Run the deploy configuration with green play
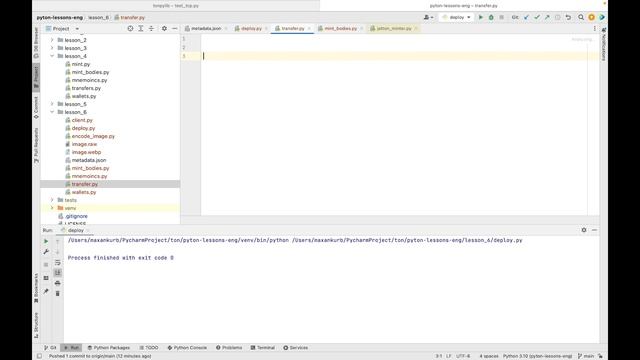640x360 pixels. pyautogui.click(x=480, y=18)
